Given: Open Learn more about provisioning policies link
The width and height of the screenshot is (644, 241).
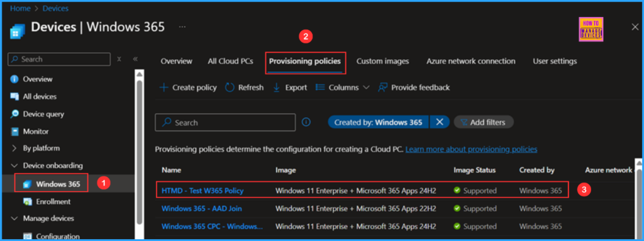Looking at the screenshot, I should point(471,149).
